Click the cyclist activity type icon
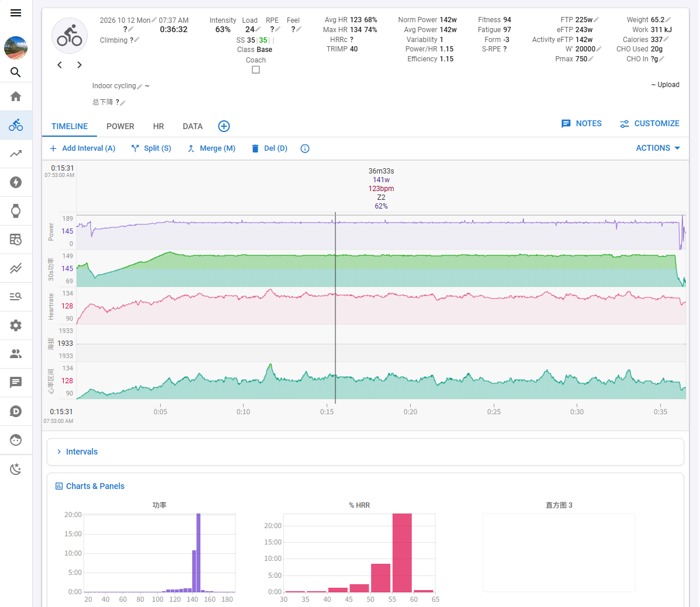 tap(70, 36)
